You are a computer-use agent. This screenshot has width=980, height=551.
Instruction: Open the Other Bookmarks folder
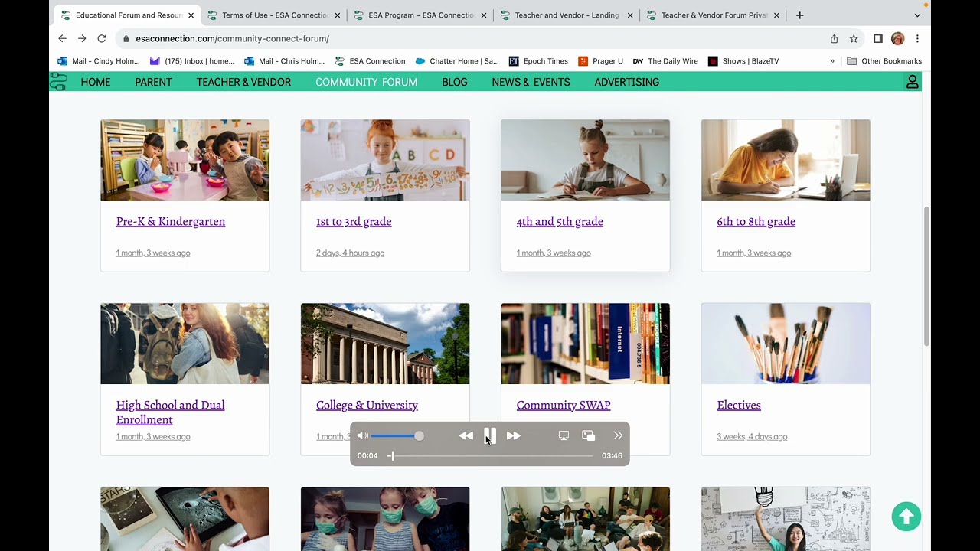click(x=884, y=61)
